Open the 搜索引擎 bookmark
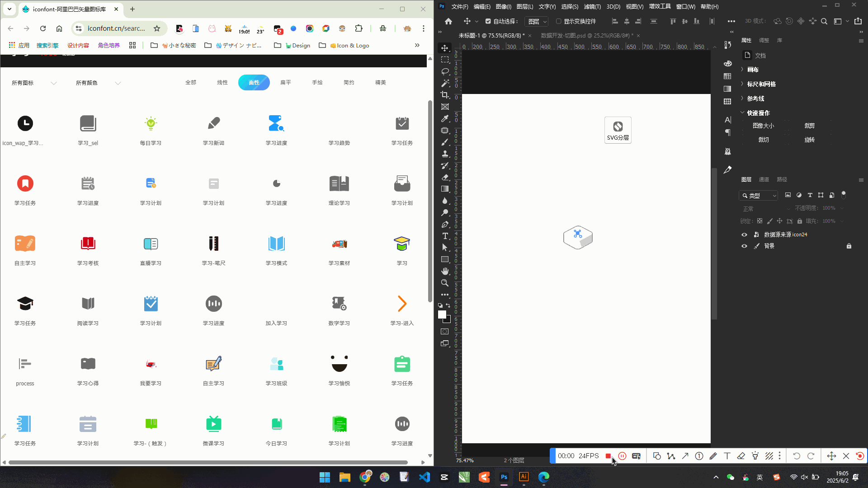The width and height of the screenshot is (868, 488). tap(47, 45)
